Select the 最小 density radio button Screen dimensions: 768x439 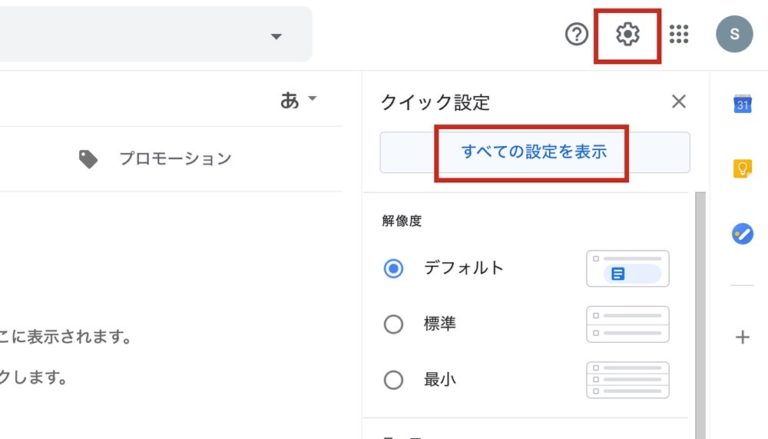point(394,380)
